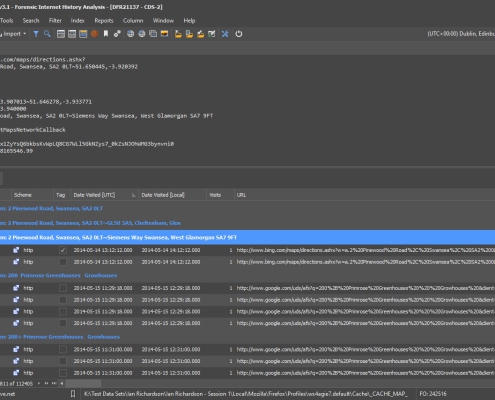Click the Scheme column header

(x=32, y=195)
